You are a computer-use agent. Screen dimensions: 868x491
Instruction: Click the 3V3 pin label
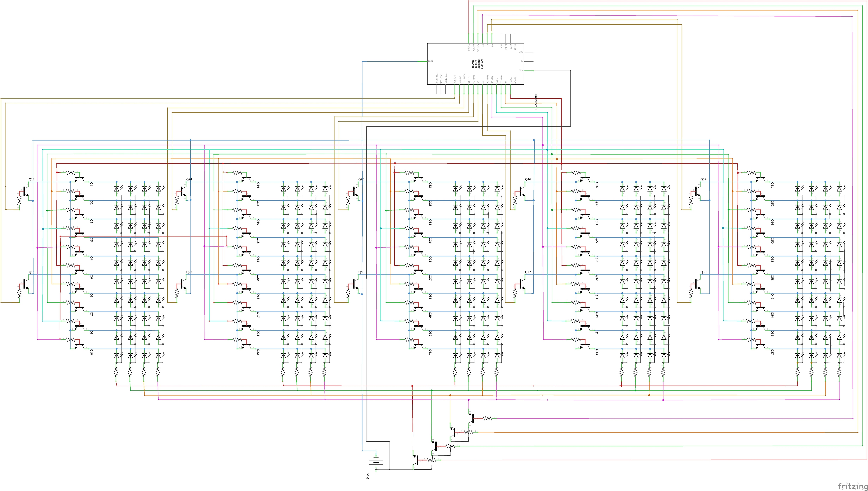521,52
